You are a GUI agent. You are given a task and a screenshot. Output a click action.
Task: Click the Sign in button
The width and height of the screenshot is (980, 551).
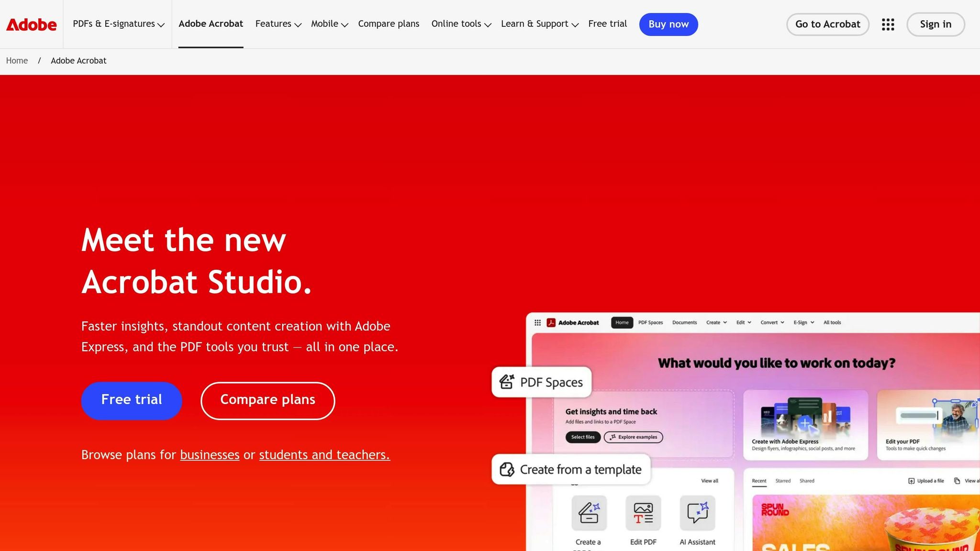[935, 24]
